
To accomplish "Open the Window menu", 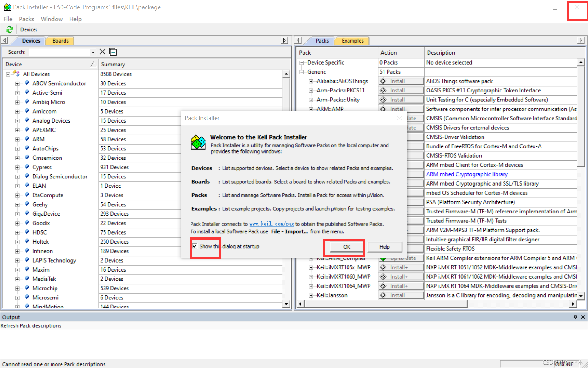I will coord(52,19).
